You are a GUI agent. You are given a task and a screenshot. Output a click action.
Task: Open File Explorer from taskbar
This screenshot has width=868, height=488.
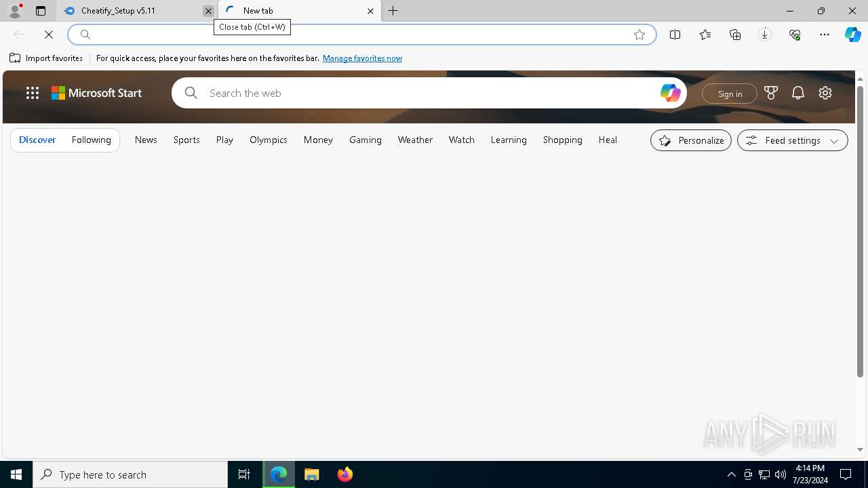[312, 474]
